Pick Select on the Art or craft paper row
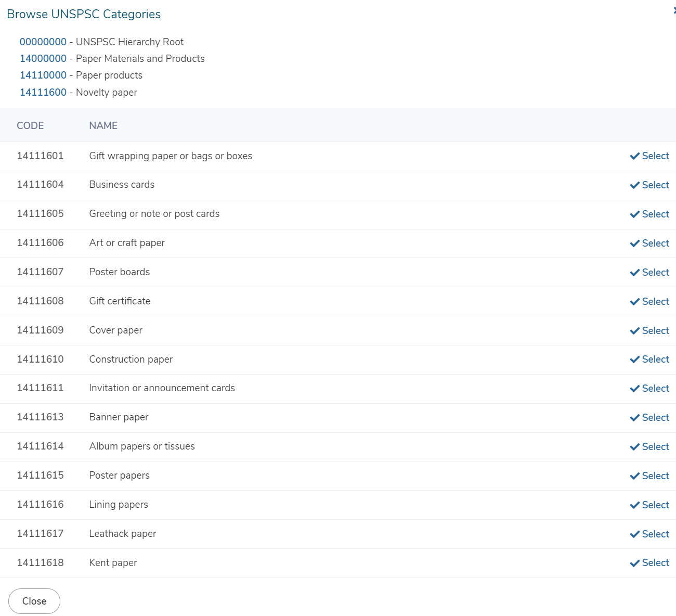 click(649, 243)
